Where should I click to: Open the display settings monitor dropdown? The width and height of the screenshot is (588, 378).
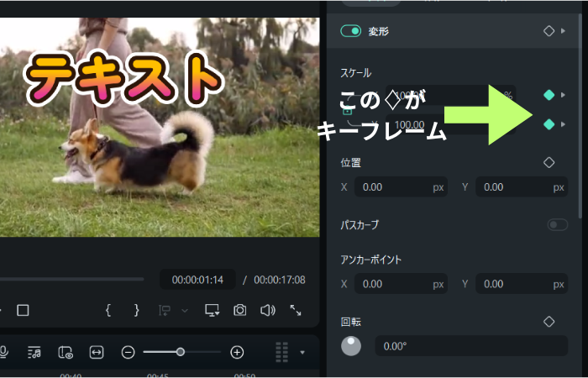coord(213,310)
